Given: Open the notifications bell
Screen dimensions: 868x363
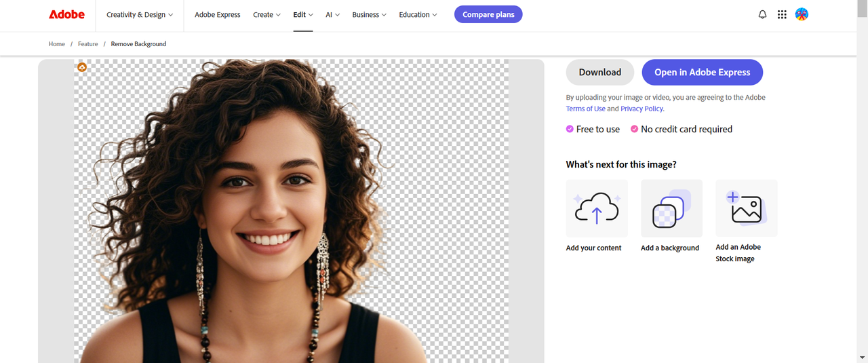Looking at the screenshot, I should (x=762, y=14).
